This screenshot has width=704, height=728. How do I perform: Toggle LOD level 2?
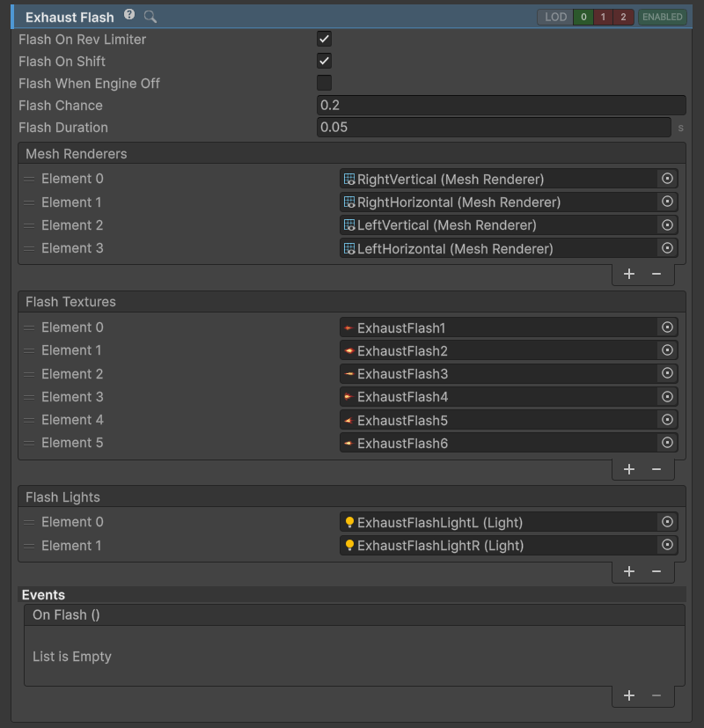point(623,18)
